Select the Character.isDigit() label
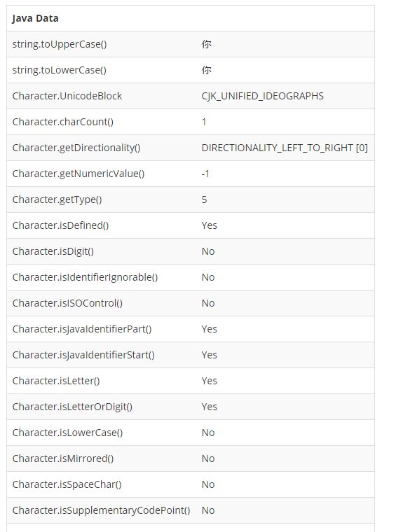The height and width of the screenshot is (532, 396). pos(53,251)
